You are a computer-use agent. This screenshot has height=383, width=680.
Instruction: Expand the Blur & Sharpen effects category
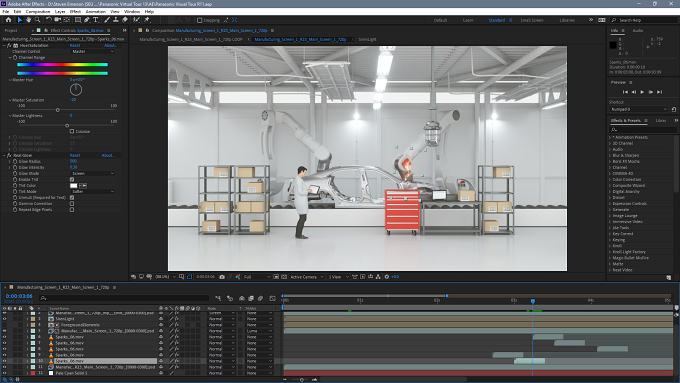610,155
